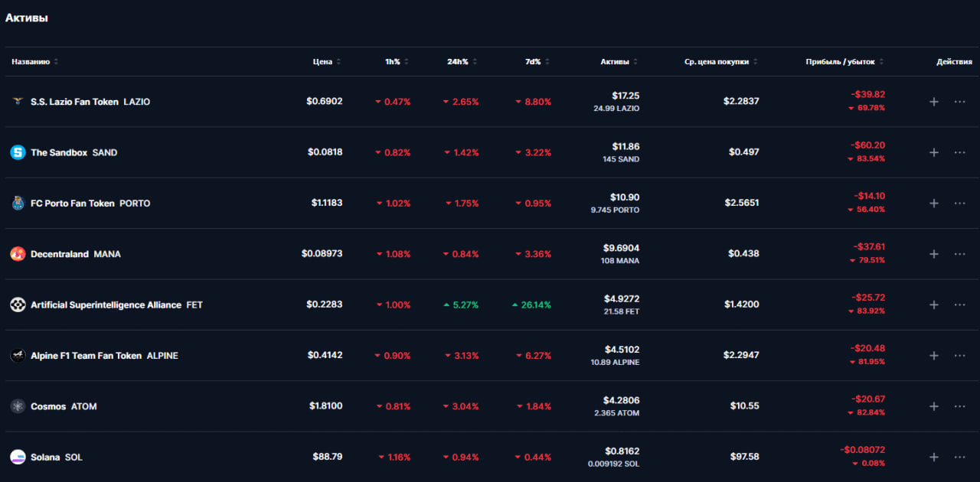Click the Artificial Superintelligence Alliance logo

click(x=18, y=305)
